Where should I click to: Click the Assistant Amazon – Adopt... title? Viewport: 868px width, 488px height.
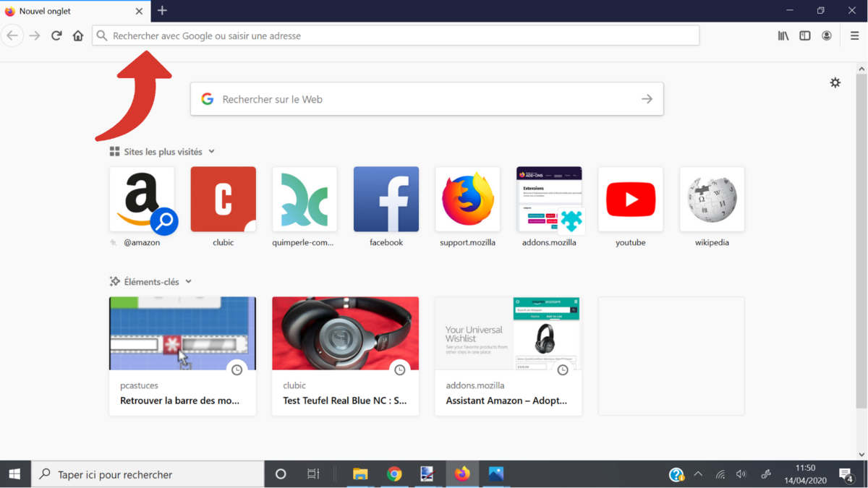(506, 401)
